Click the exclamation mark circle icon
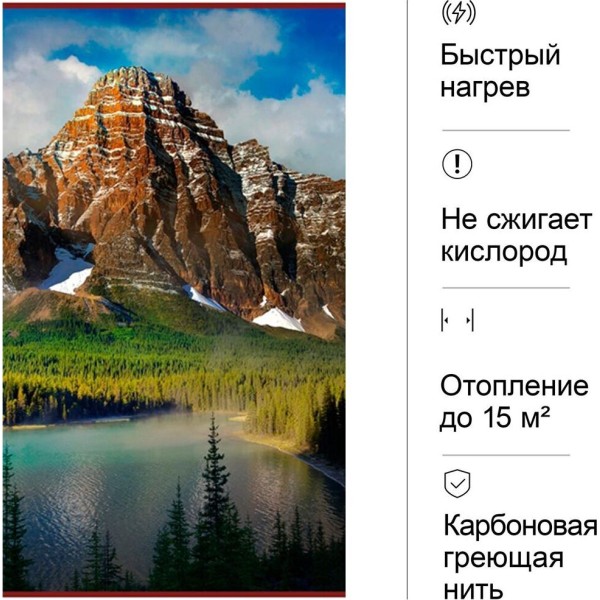Screen dimensions: 600x600 point(457,164)
